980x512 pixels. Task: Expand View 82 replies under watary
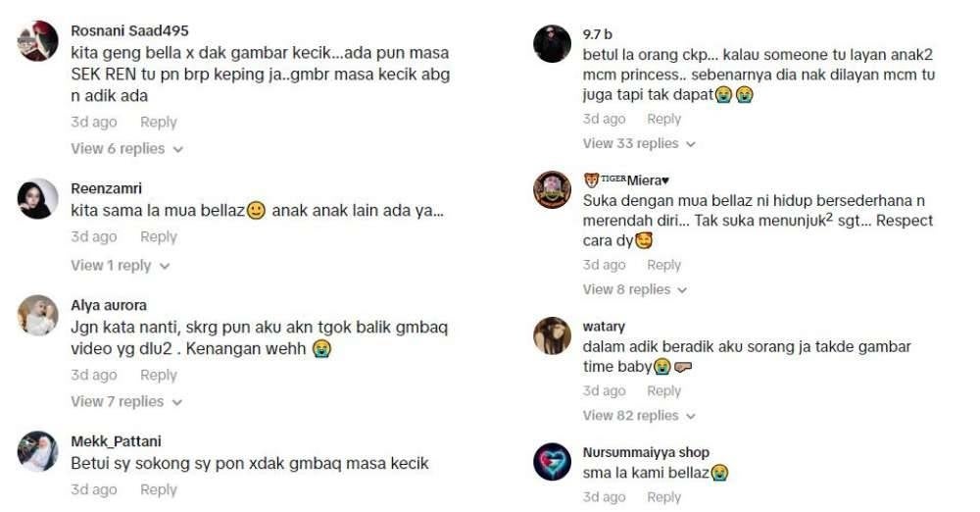coord(639,416)
